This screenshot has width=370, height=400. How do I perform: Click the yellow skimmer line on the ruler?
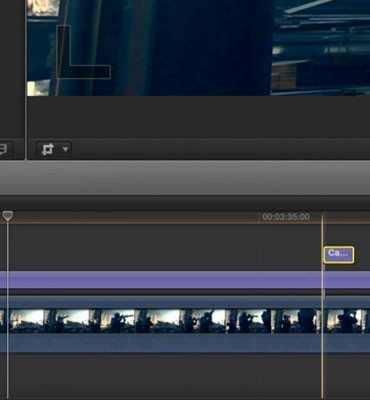322,218
